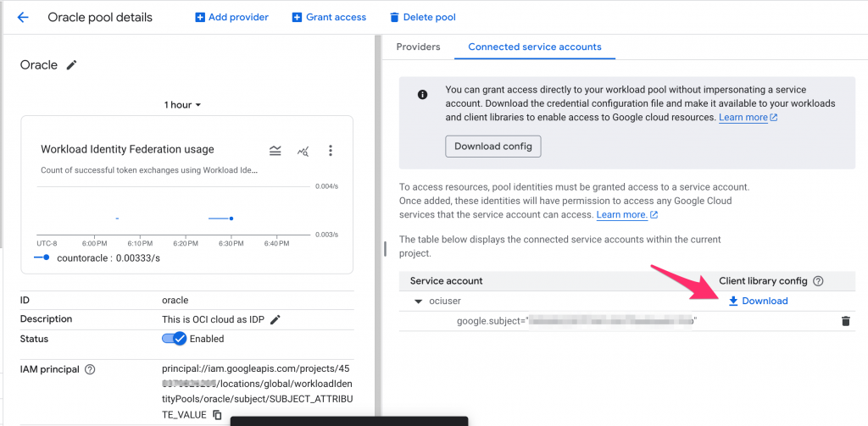
Task: Download the ociuser client library config
Action: coord(758,301)
